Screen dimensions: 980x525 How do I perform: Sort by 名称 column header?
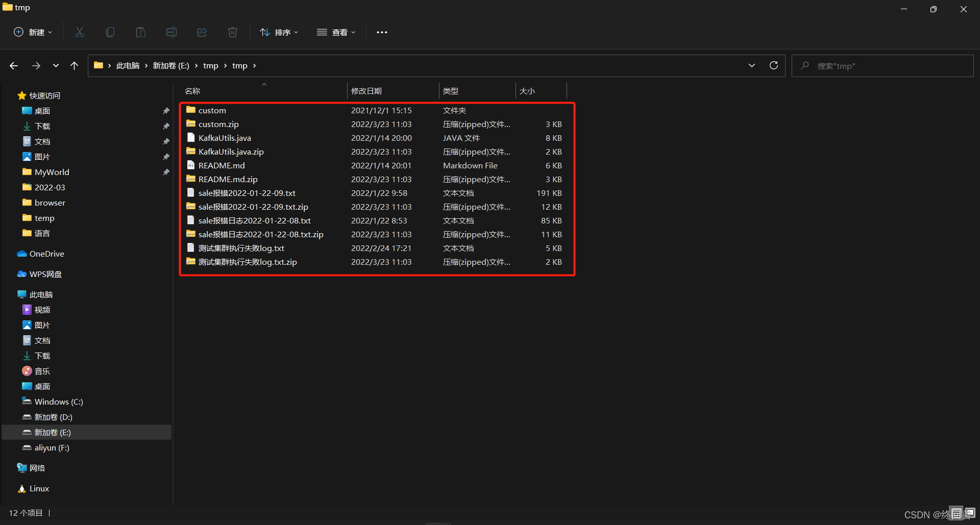264,91
